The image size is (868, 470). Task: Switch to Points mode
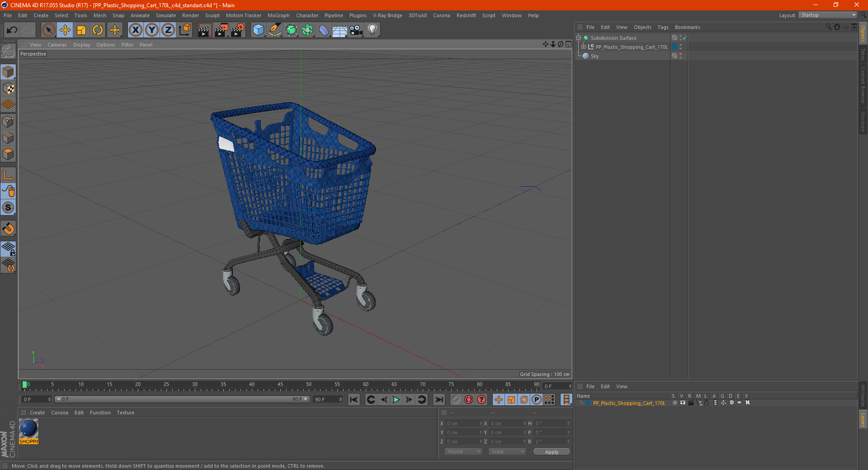click(x=8, y=122)
